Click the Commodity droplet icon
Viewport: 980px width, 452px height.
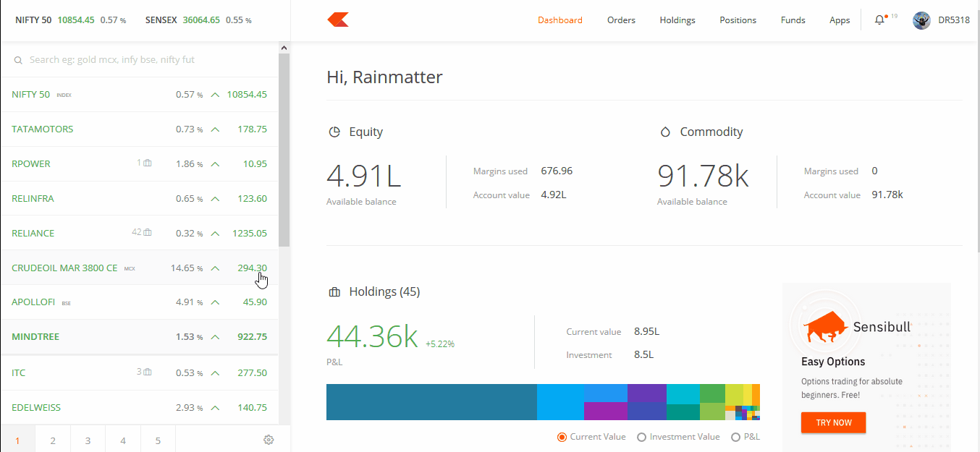664,132
